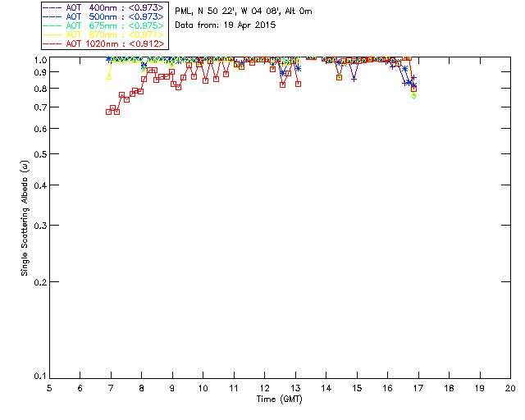Click the 15 x-axis tick label
The width and height of the screenshot is (525, 420).
pos(357,388)
